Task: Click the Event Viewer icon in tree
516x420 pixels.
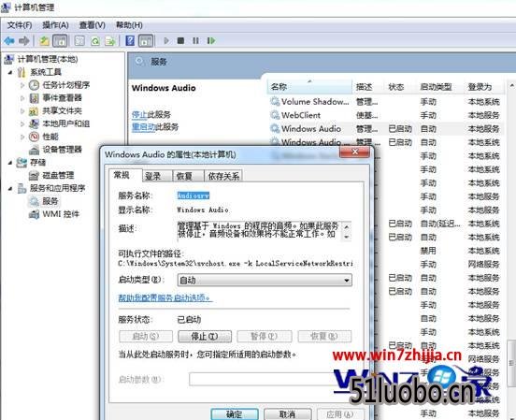Action: [x=34, y=98]
